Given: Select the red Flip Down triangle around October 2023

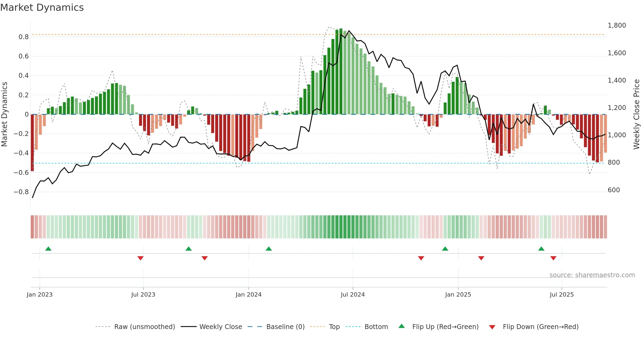Looking at the screenshot, I should pyautogui.click(x=205, y=258).
